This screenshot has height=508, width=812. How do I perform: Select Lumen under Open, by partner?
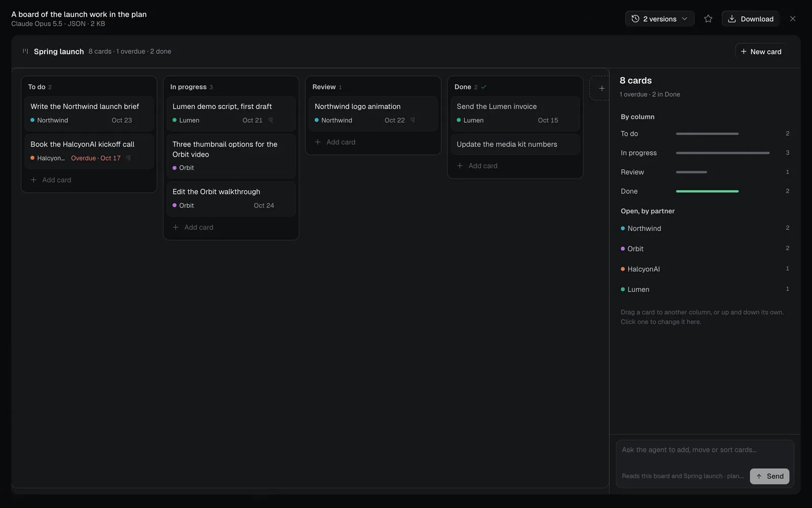tap(705, 290)
